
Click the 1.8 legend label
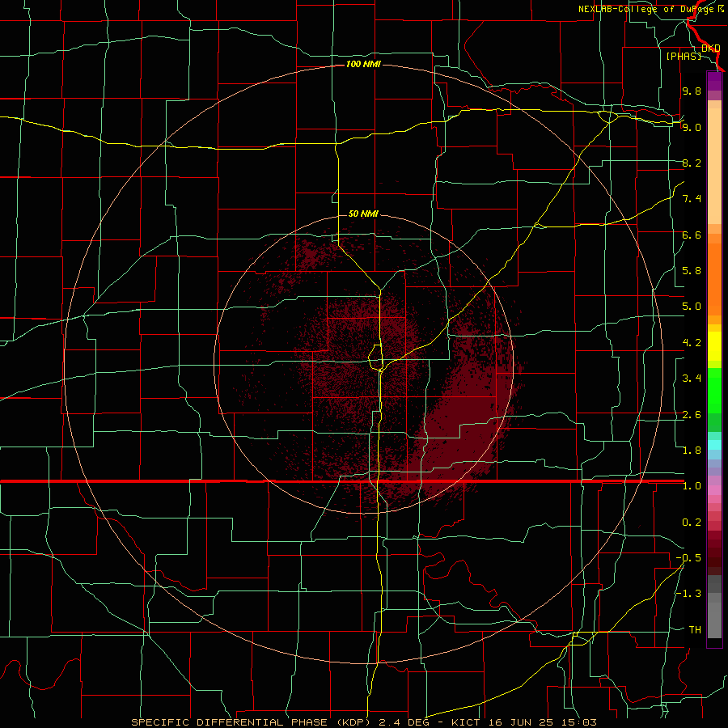click(x=692, y=451)
